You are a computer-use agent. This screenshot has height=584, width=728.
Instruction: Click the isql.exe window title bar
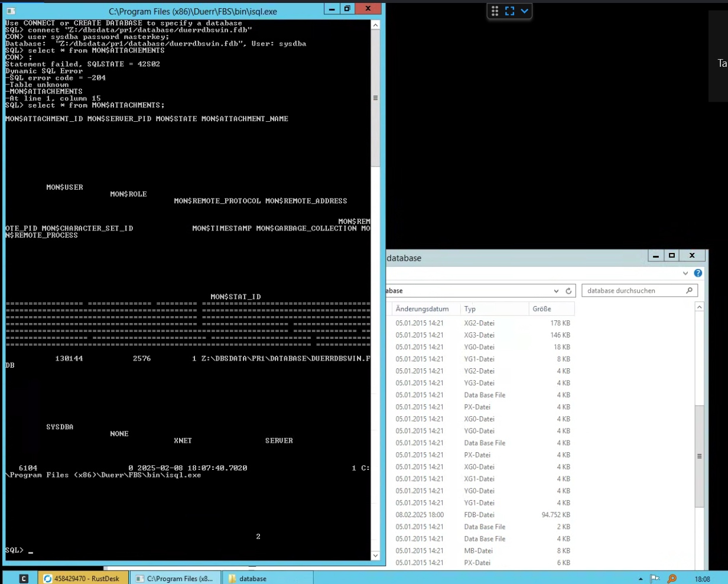tap(193, 11)
